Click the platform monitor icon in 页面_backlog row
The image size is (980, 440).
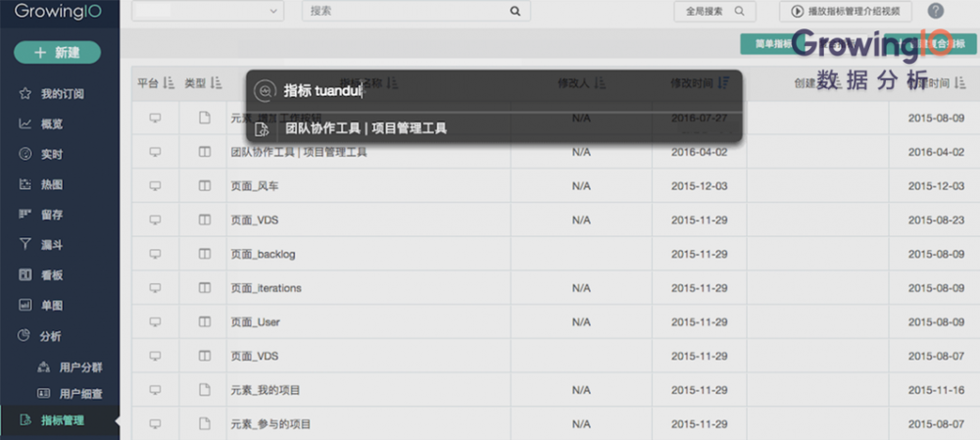point(156,254)
